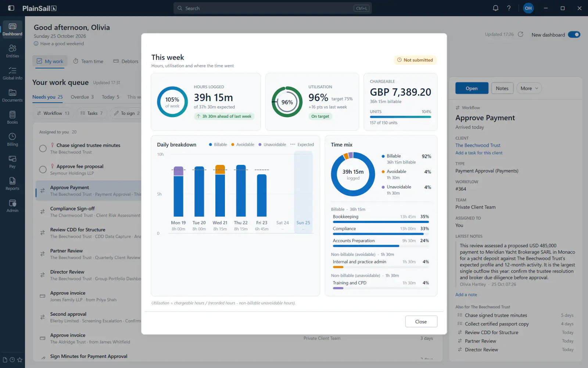Click the Bookkeeping 35% progress bar

pyautogui.click(x=381, y=222)
